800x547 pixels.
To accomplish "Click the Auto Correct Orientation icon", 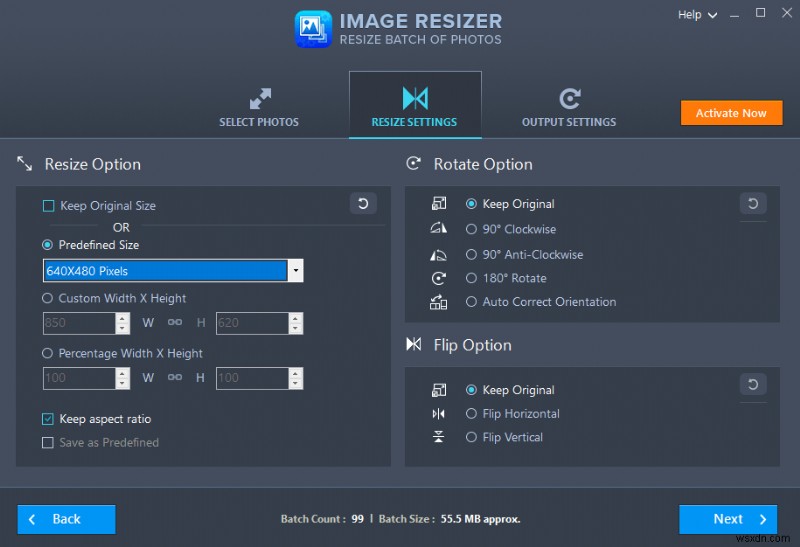I will click(439, 302).
